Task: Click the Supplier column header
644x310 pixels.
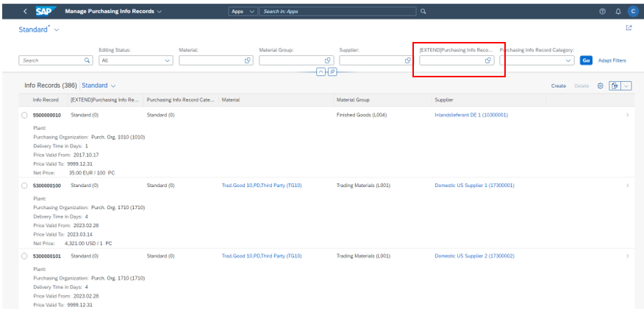Action: pyautogui.click(x=444, y=100)
